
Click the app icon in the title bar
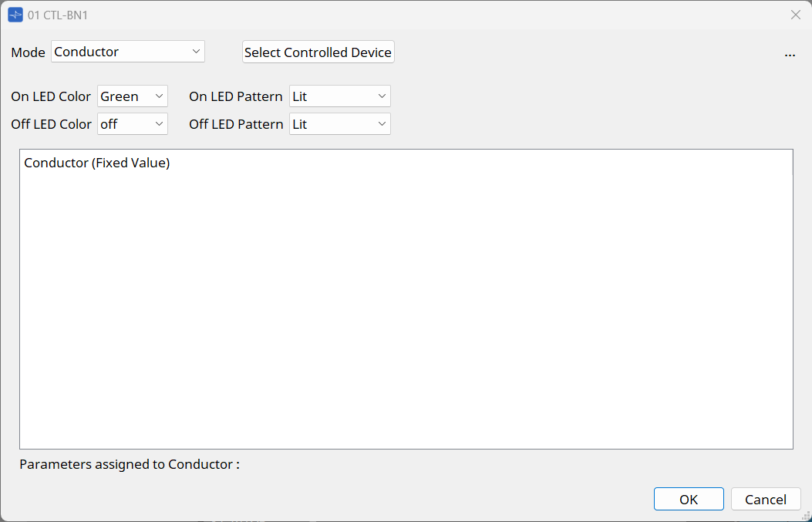tap(15, 15)
